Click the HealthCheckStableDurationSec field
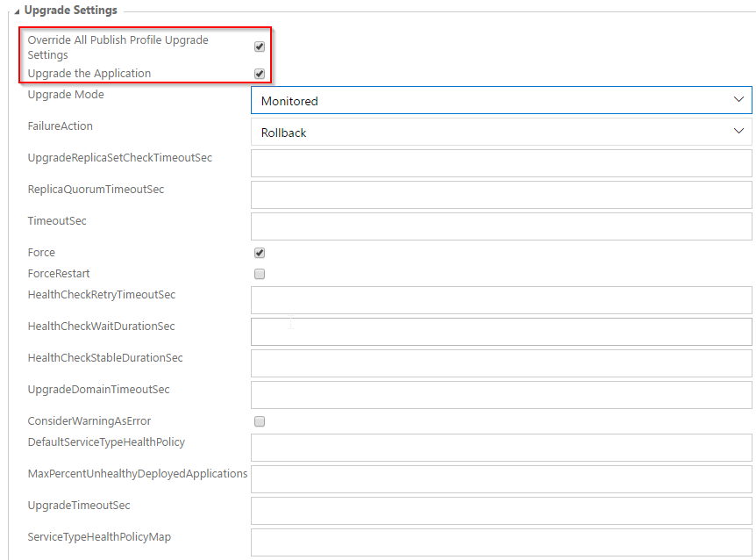Screen dimensions: 756x560 (x=501, y=363)
